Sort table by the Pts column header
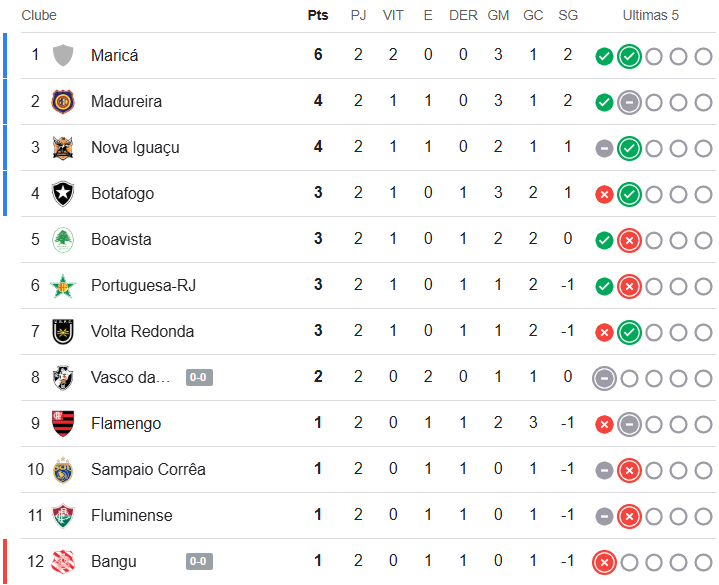This screenshot has height=585, width=719. [x=318, y=15]
